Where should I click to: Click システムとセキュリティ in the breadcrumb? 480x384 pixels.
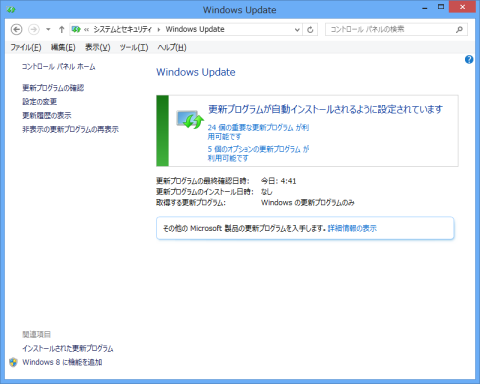[122, 29]
